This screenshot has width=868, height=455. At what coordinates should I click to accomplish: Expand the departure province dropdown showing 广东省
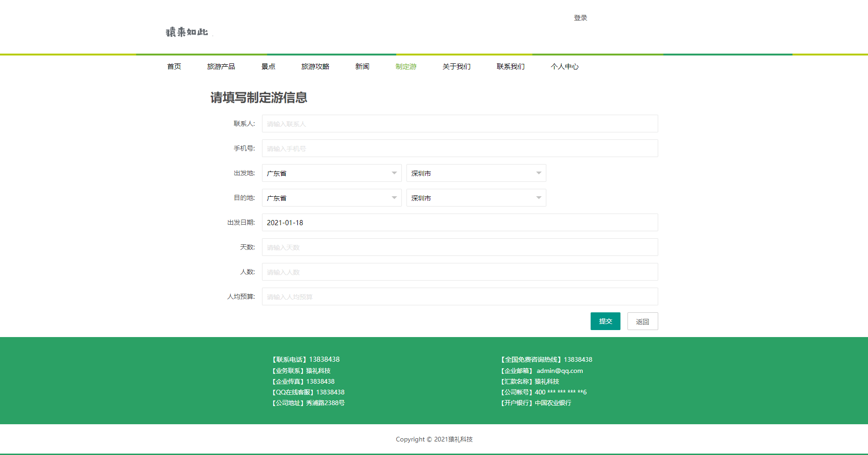click(x=331, y=172)
